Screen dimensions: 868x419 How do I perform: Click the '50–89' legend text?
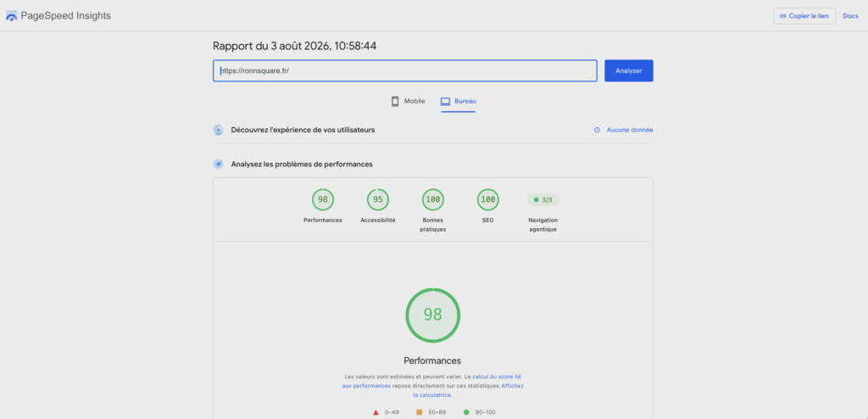437,412
